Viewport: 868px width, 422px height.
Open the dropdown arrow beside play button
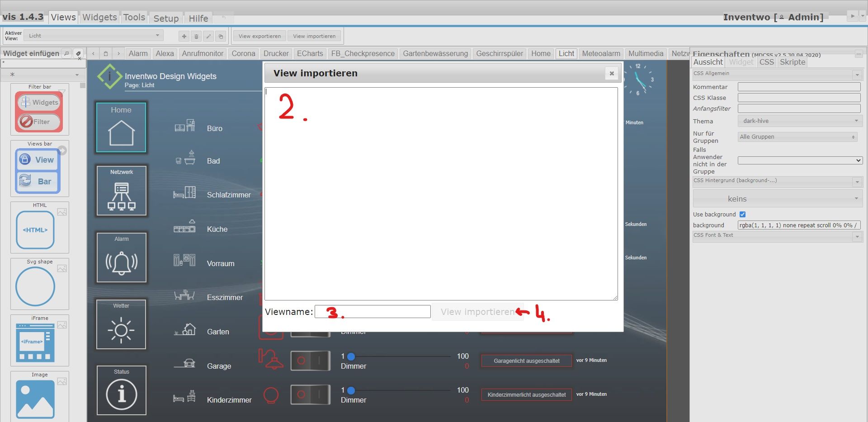863,16
